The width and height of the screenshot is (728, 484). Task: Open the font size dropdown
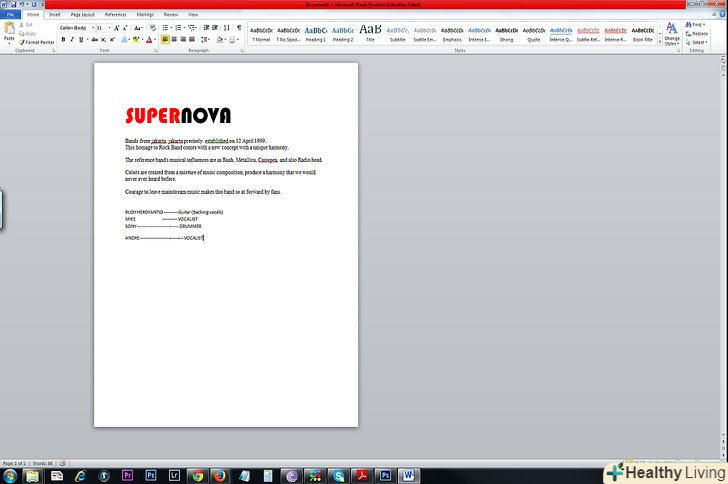tap(110, 28)
